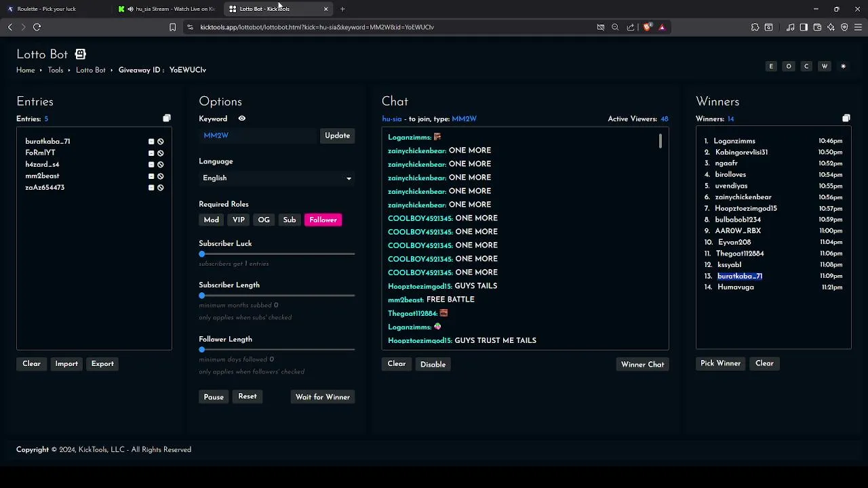Click the O button in the top right
868x488 pixels.
[789, 66]
